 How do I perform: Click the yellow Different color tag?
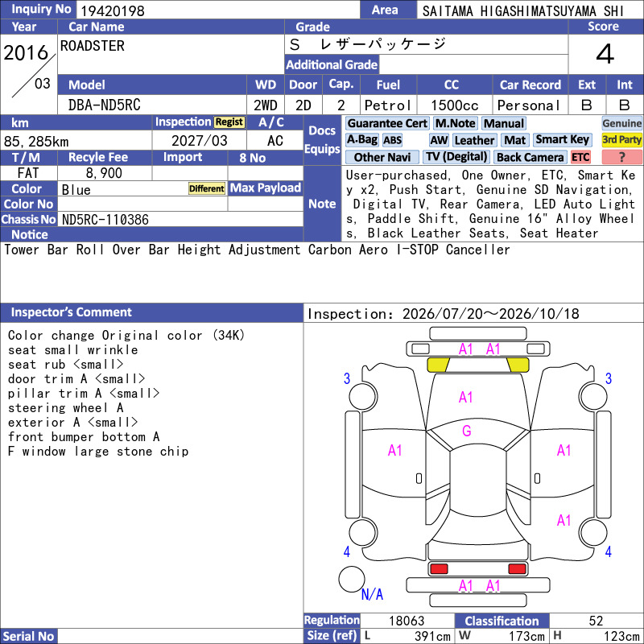pyautogui.click(x=207, y=188)
